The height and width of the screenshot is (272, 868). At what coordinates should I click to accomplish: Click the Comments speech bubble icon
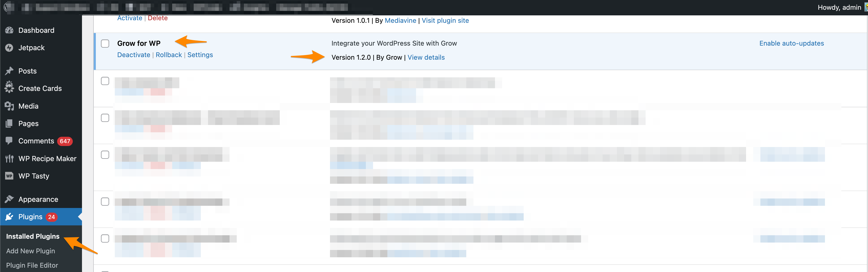(x=9, y=141)
